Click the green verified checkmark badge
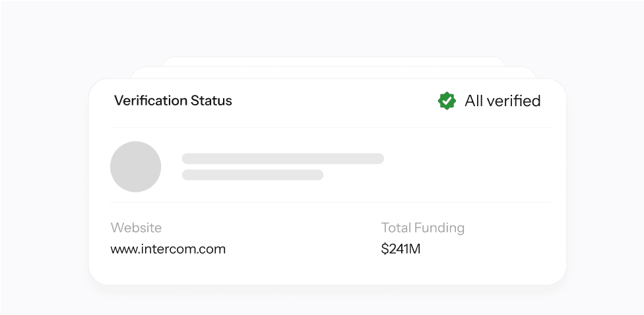The image size is (644, 315). click(x=447, y=101)
